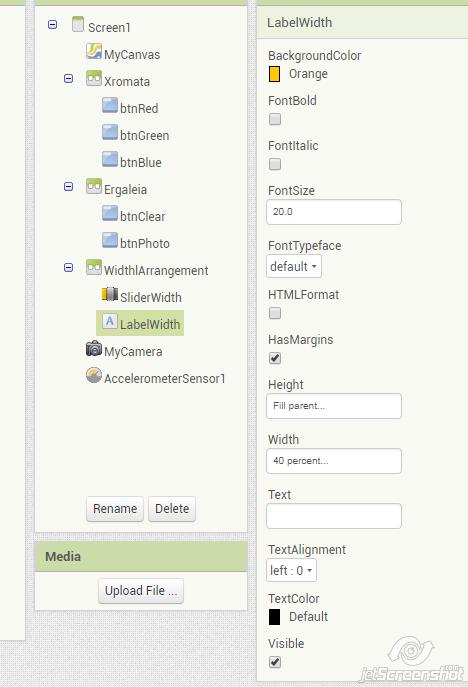
Task: Click the btnRed button icon
Action: (110, 106)
